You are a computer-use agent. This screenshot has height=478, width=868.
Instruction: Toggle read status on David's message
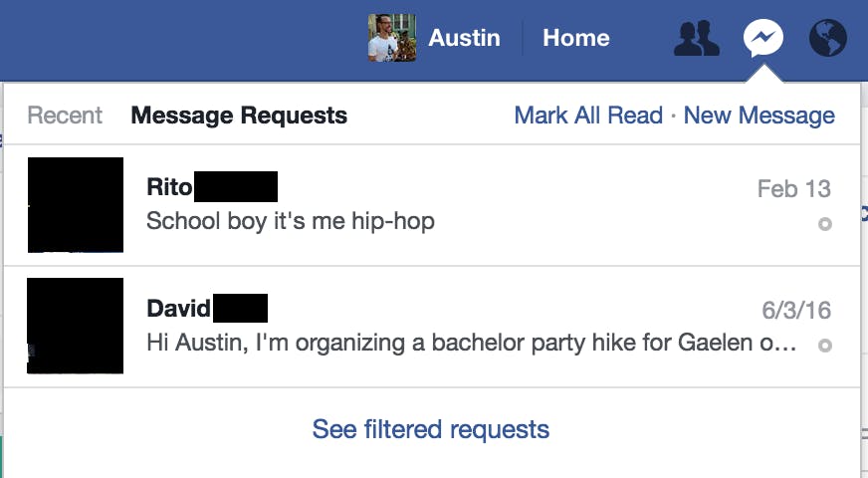tap(824, 346)
